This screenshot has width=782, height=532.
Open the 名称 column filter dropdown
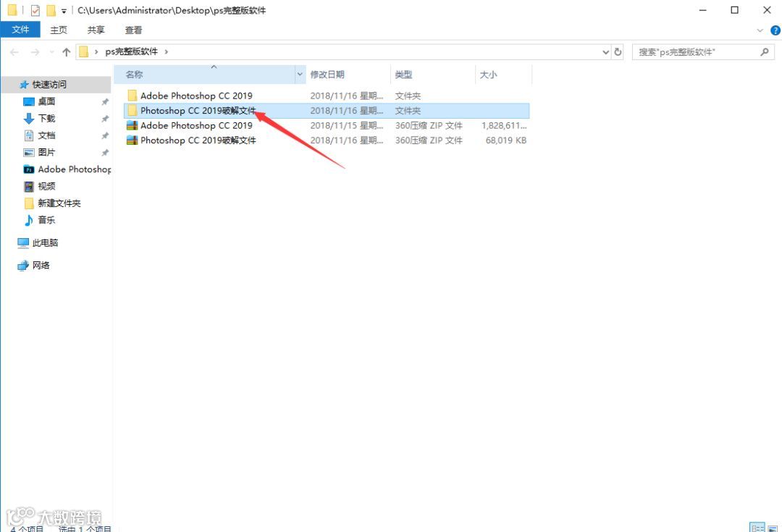click(300, 75)
